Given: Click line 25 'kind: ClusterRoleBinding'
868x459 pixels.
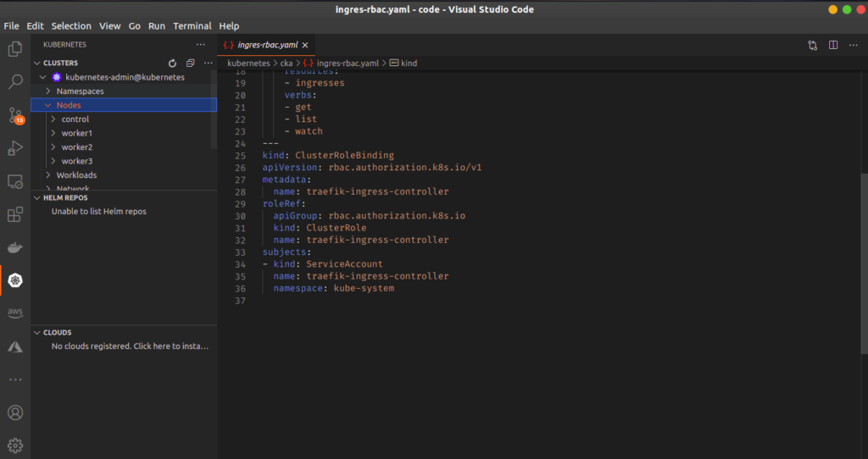Looking at the screenshot, I should point(328,155).
